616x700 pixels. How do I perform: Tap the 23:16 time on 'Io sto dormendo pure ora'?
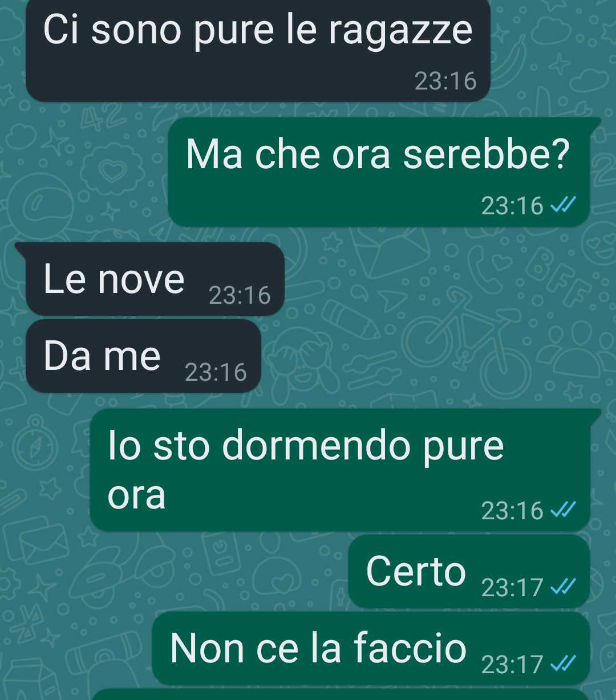click(x=512, y=510)
